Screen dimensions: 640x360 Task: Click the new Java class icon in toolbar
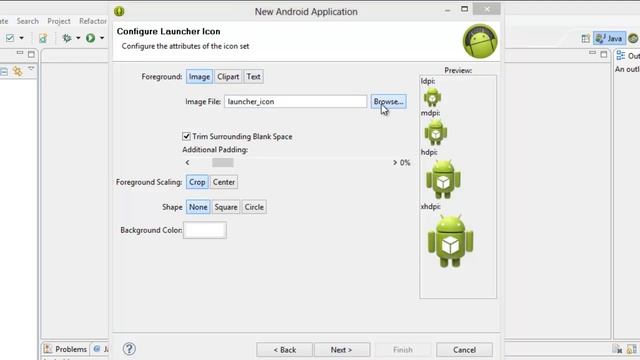43,38
